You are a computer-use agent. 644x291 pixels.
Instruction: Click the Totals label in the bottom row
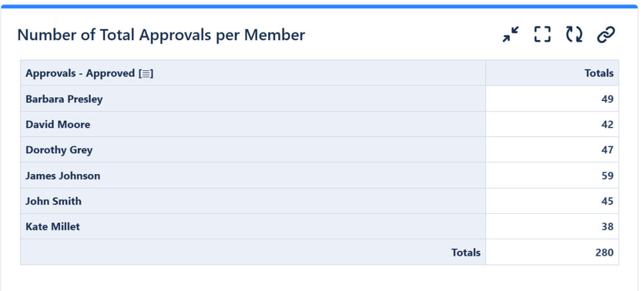click(x=465, y=252)
